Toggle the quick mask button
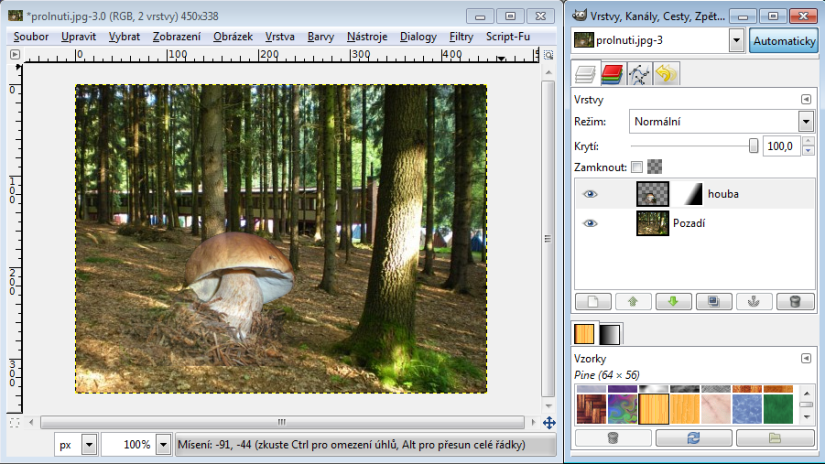 (x=14, y=422)
